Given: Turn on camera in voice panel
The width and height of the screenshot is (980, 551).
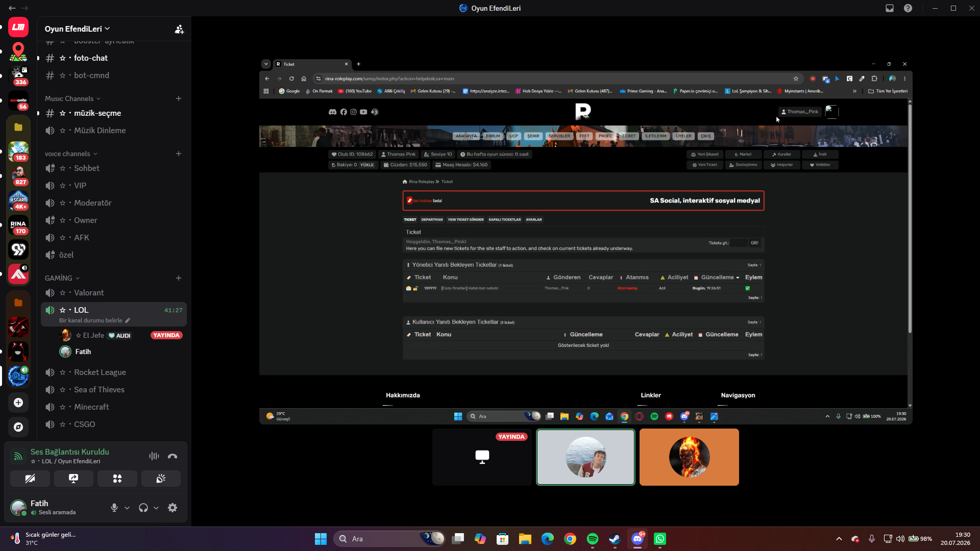Looking at the screenshot, I should click(x=30, y=479).
